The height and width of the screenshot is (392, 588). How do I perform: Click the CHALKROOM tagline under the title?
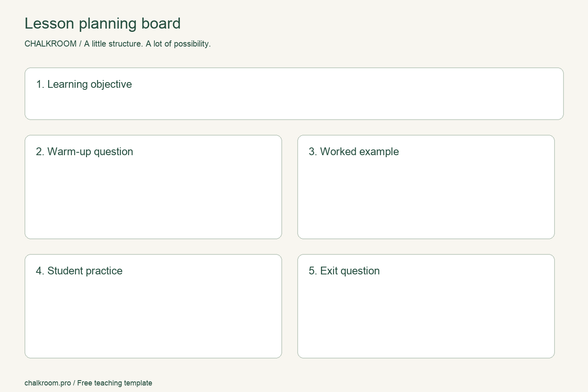click(118, 44)
